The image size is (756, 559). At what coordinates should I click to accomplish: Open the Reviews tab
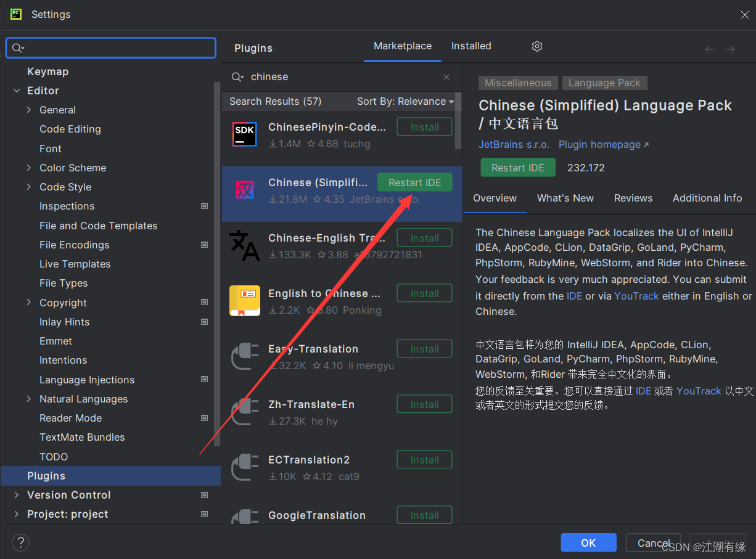pyautogui.click(x=633, y=198)
